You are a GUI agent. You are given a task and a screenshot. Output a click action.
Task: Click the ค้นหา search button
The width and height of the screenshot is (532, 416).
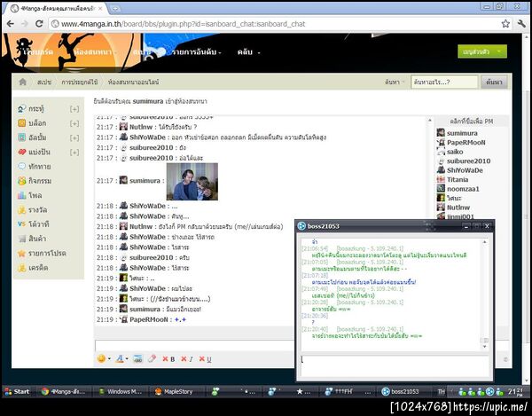(494, 82)
